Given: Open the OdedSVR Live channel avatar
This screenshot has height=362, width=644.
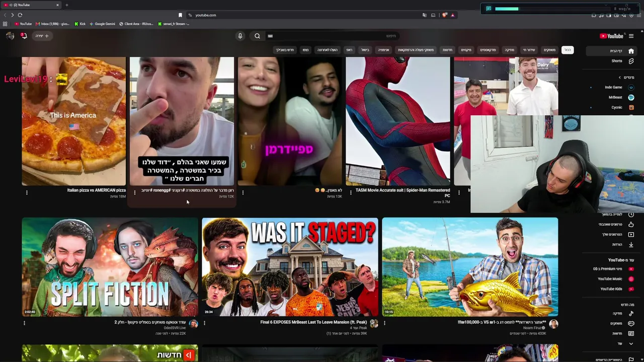Looking at the screenshot, I should [193, 324].
